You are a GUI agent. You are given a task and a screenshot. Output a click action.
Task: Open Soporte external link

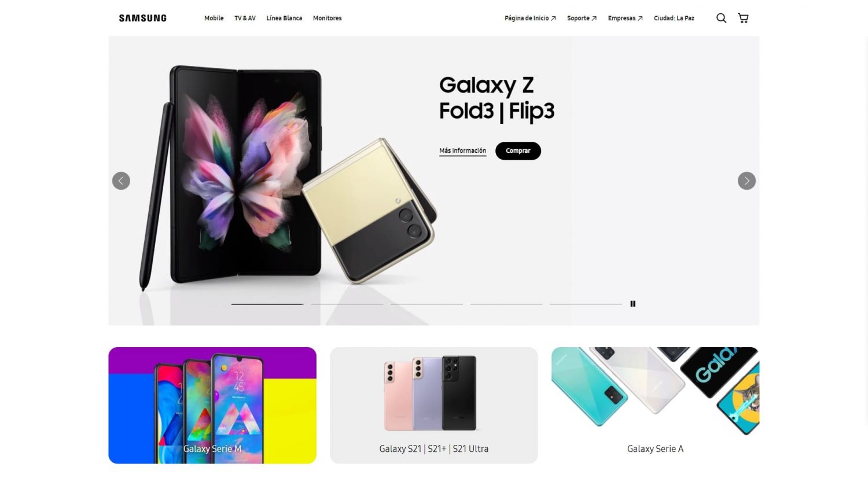point(582,18)
